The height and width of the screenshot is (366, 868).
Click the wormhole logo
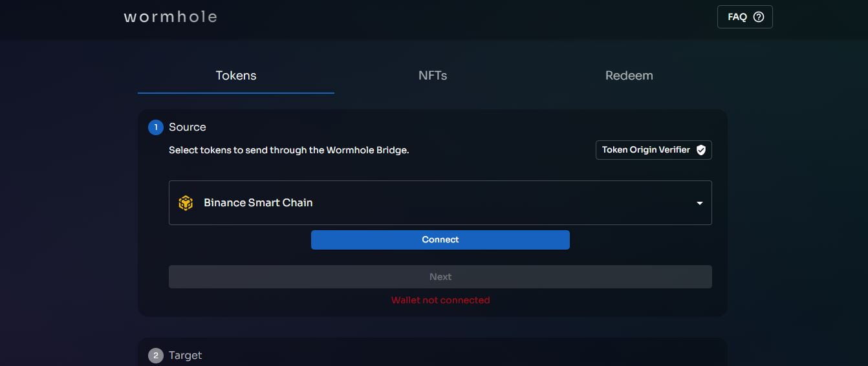[x=170, y=17]
